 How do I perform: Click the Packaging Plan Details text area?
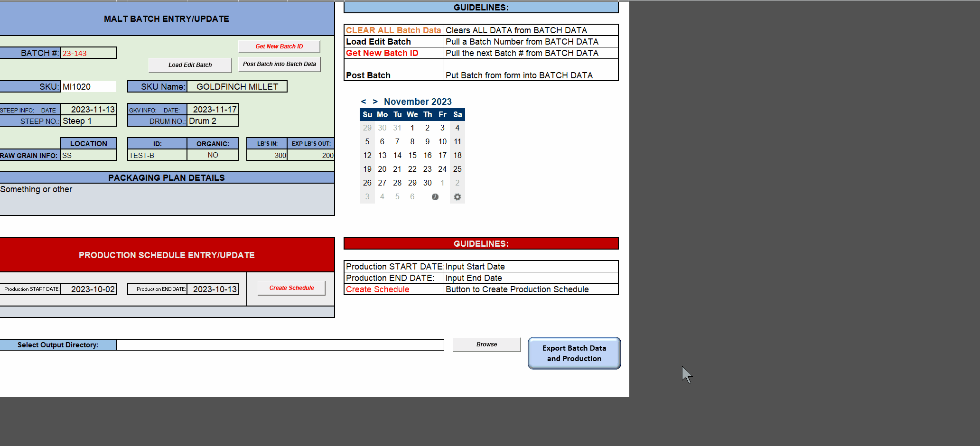point(166,199)
